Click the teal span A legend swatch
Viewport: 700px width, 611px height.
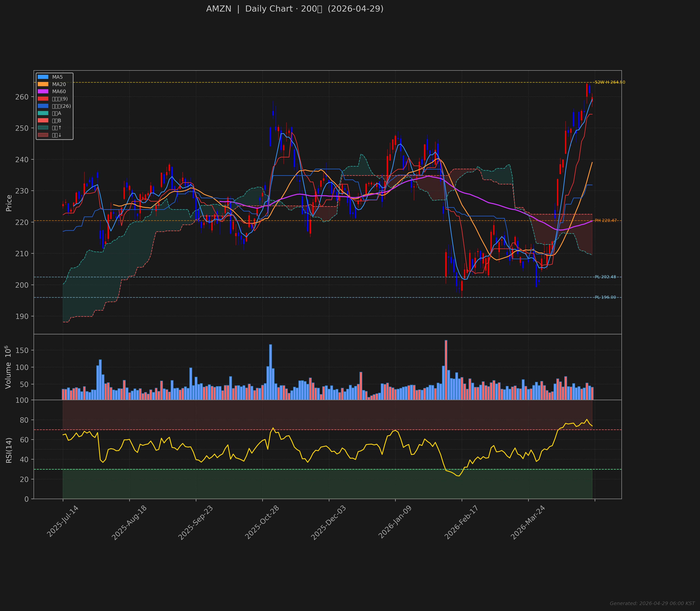43,113
